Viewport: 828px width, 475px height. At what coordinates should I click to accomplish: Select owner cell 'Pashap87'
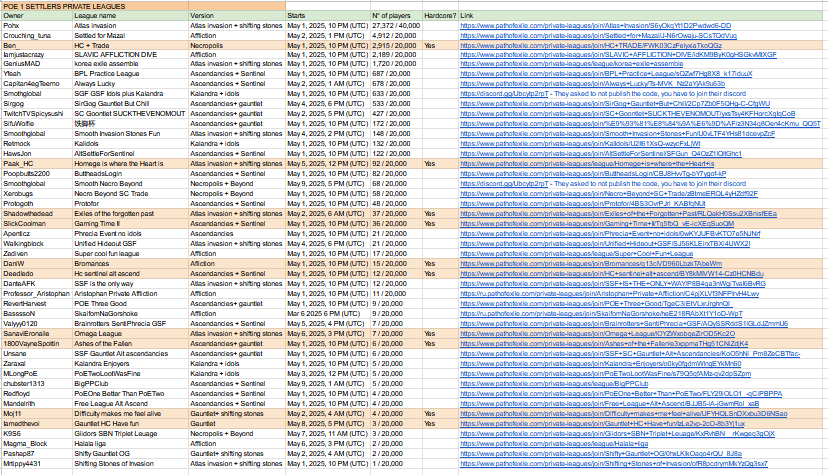[x=36, y=454]
